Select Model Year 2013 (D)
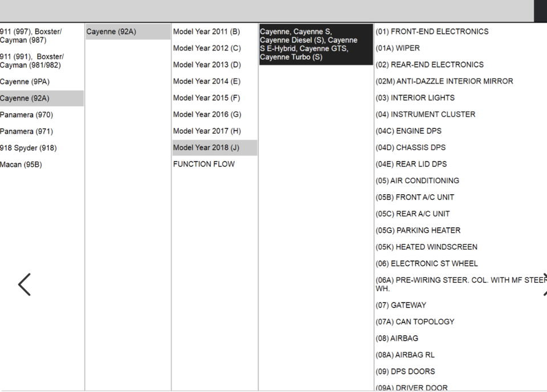The width and height of the screenshot is (547, 392). pos(207,65)
